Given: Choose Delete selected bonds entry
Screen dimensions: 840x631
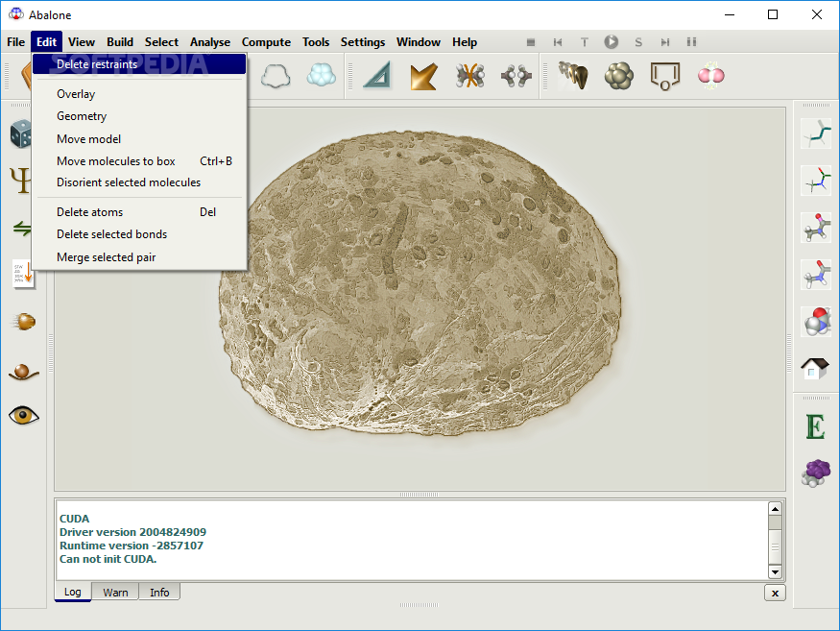Looking at the screenshot, I should click(x=139, y=234).
